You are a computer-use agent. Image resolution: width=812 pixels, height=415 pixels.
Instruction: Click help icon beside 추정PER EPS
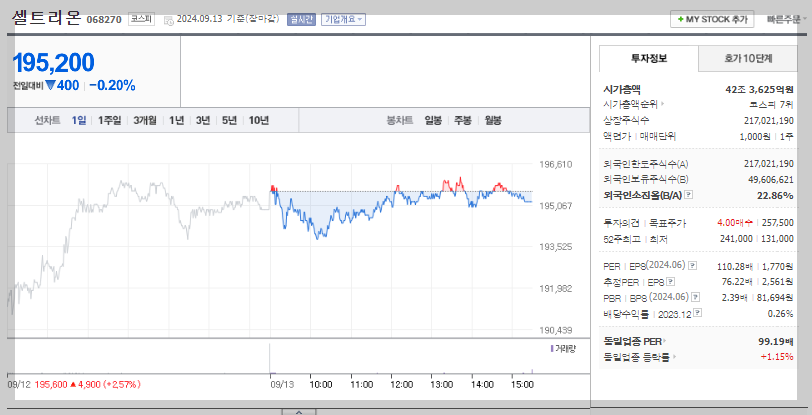[670, 282]
